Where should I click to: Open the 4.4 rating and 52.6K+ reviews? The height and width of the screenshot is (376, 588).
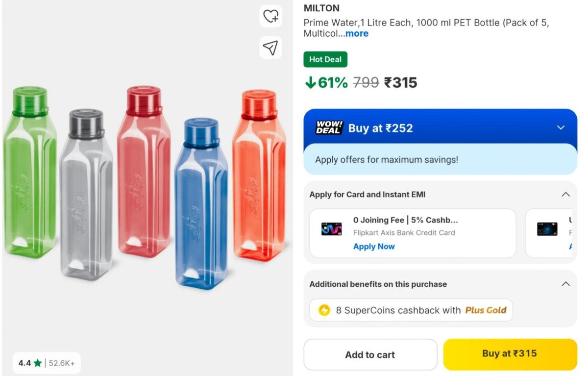click(47, 363)
